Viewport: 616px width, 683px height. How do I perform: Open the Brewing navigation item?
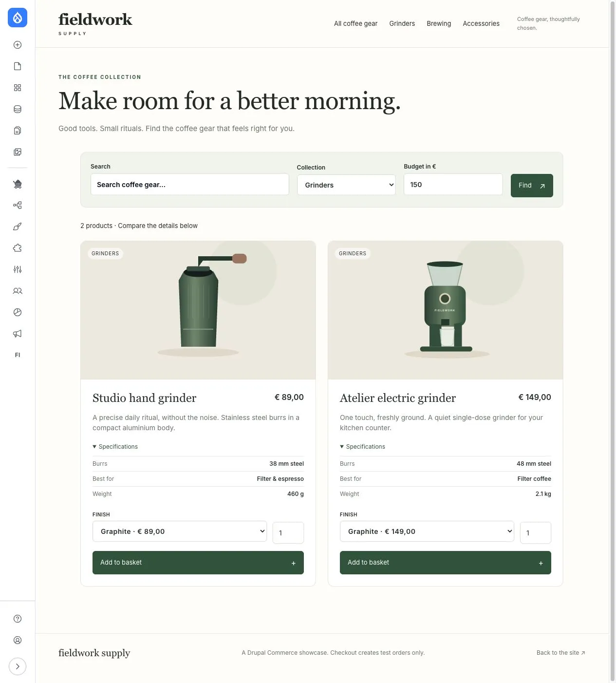coord(439,23)
